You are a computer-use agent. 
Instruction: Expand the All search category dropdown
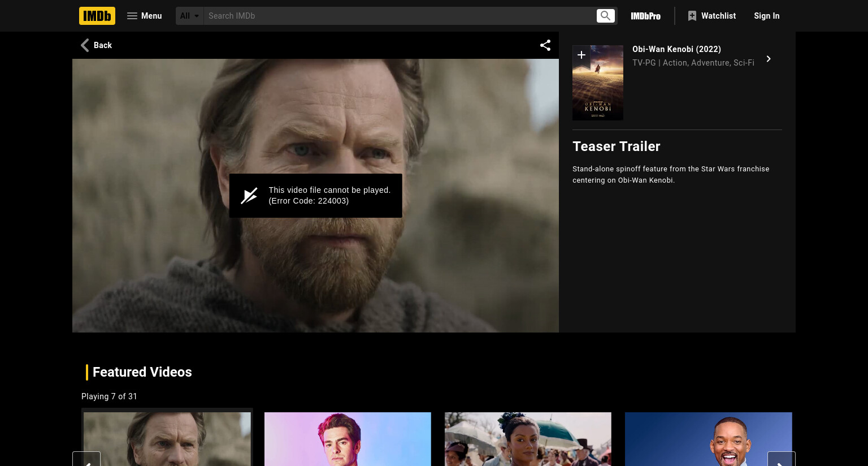coord(190,16)
